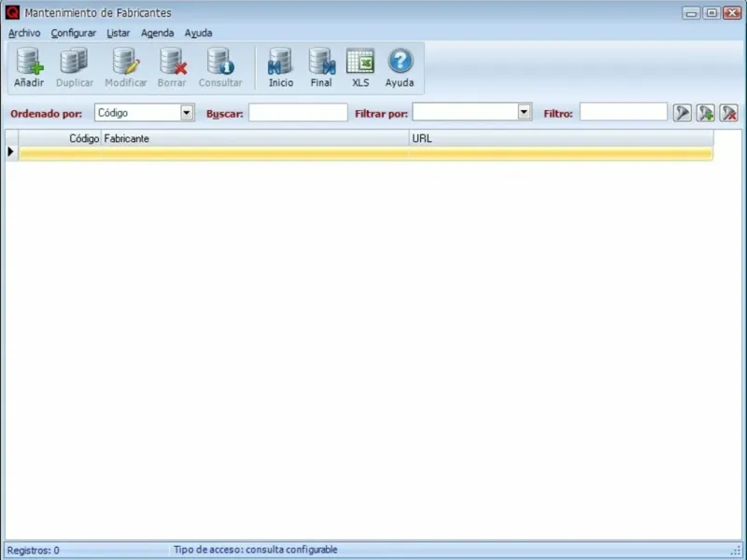Apply filter with the funnel icon

point(683,113)
